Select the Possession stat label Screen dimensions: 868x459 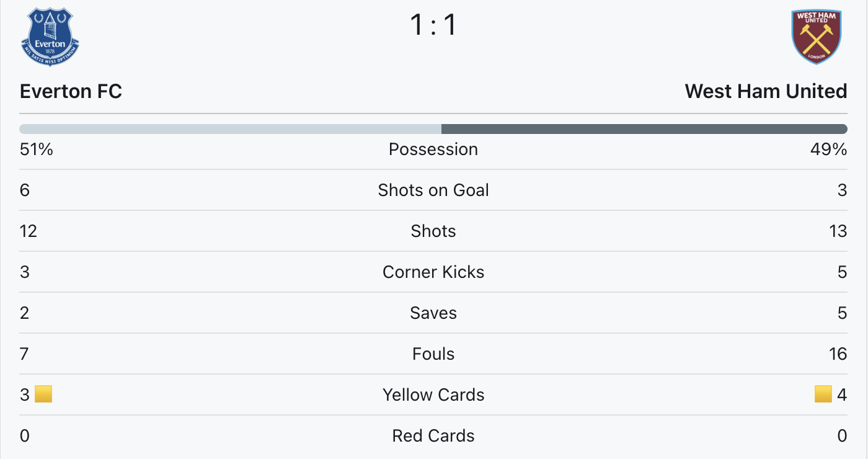[433, 149]
